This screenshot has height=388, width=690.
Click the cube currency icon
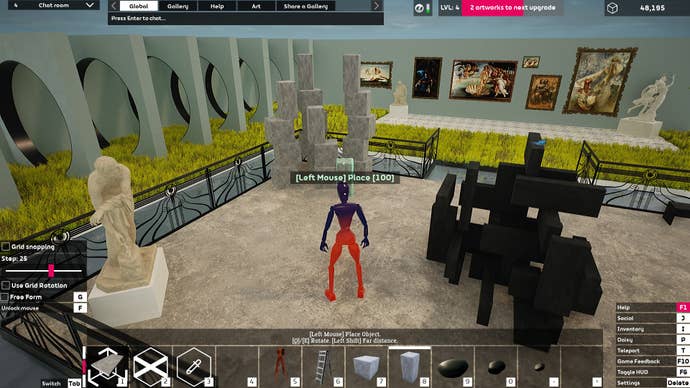click(613, 8)
